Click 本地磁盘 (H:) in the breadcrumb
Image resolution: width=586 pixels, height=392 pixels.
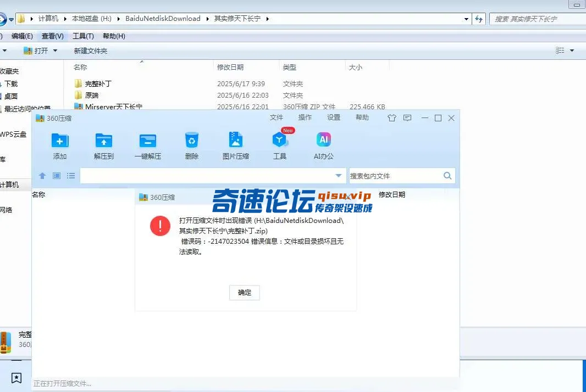tap(92, 19)
